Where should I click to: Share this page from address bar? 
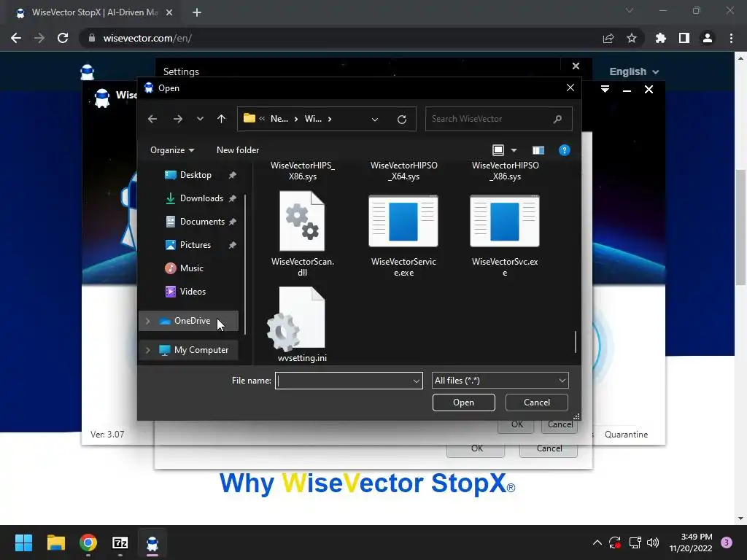coord(608,38)
